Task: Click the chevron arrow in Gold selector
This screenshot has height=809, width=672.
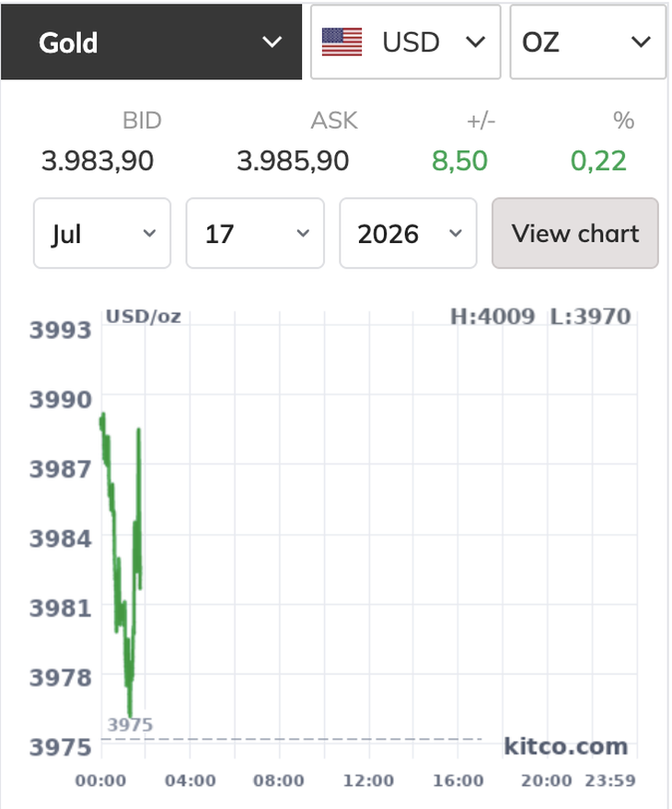Action: (x=272, y=41)
